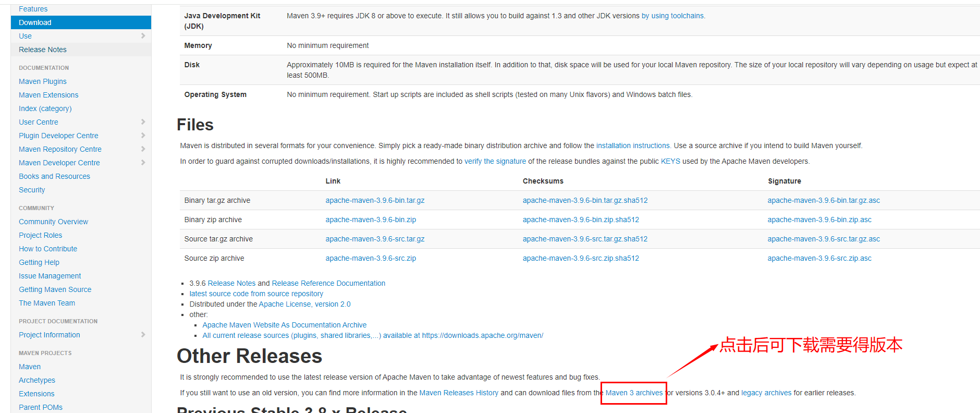Open the Features sidebar item

coord(33,9)
